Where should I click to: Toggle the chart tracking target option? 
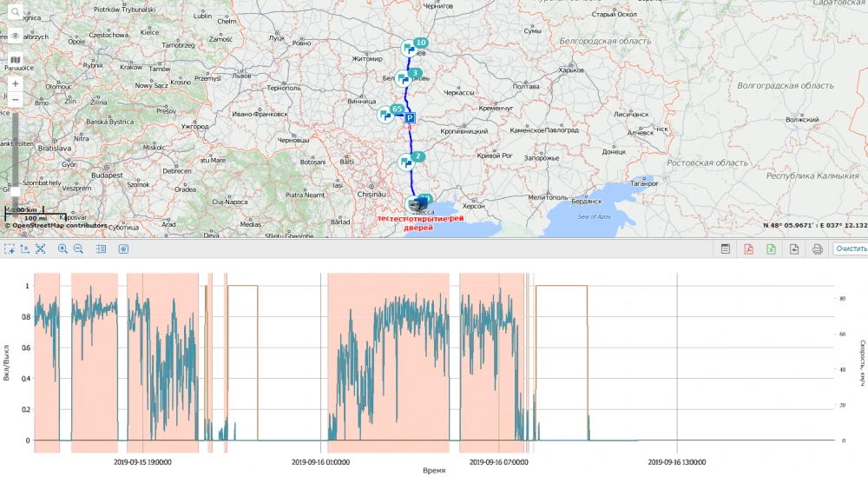click(x=123, y=249)
